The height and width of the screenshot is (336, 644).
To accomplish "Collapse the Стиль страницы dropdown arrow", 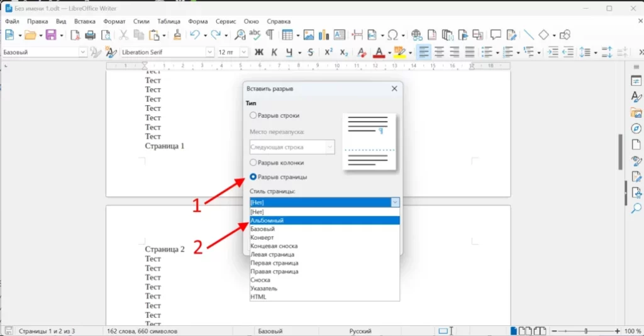I will click(395, 202).
